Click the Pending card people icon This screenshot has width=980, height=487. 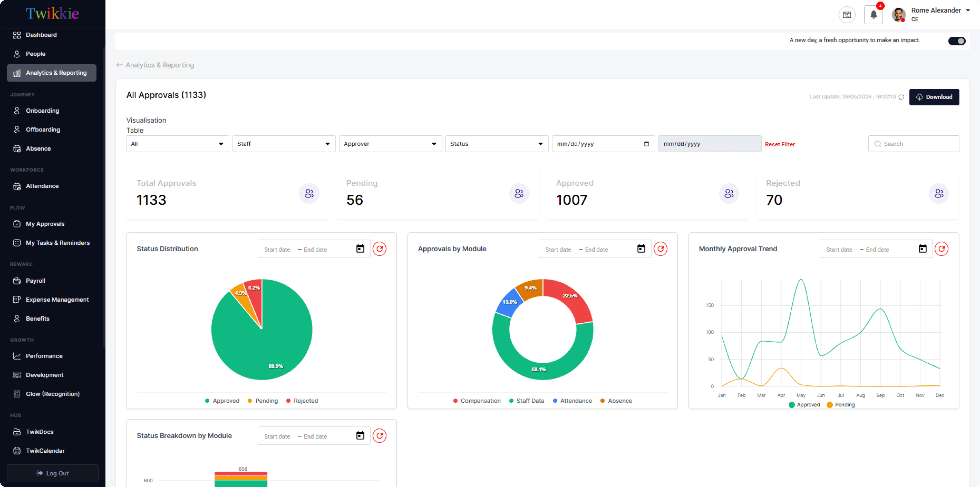519,194
